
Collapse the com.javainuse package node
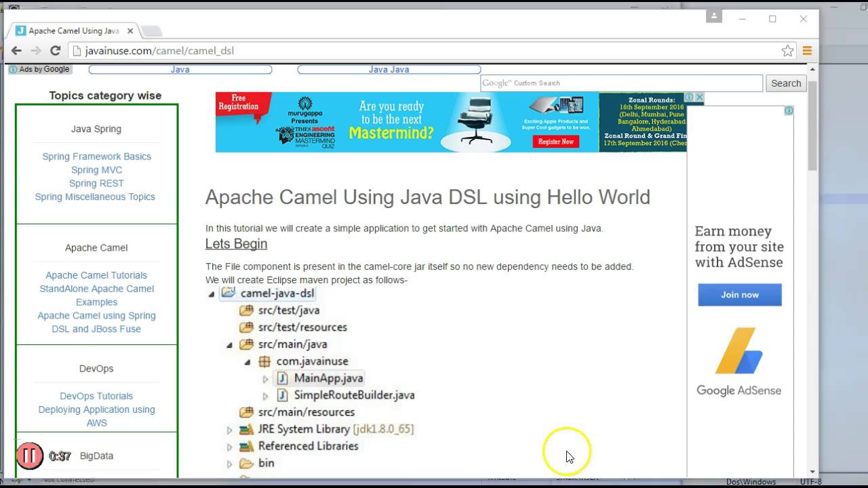248,362
